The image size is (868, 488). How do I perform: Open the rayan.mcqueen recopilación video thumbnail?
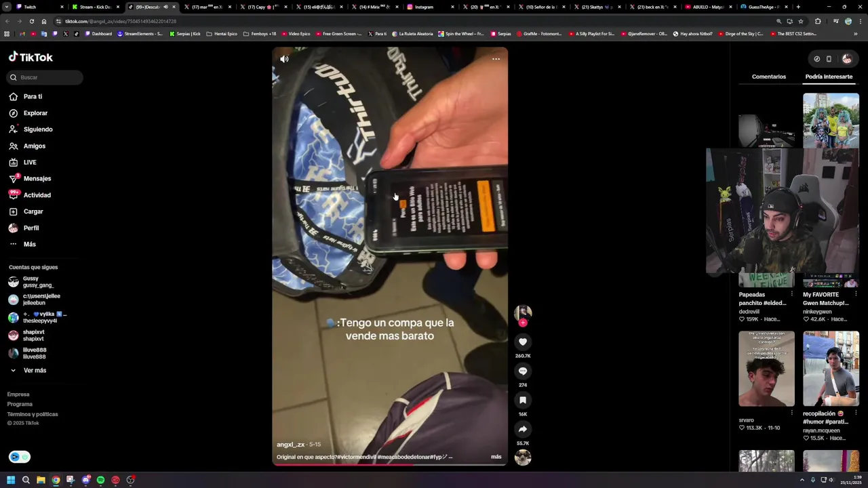[x=831, y=369]
